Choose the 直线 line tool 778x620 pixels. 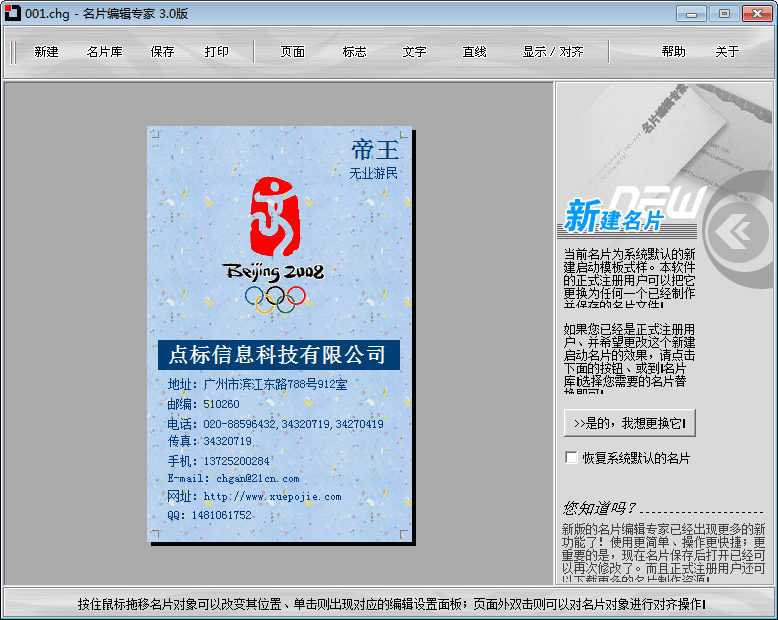[474, 52]
